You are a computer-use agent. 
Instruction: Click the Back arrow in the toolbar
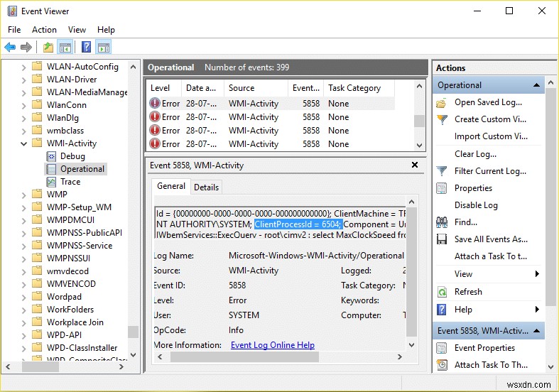click(10, 48)
